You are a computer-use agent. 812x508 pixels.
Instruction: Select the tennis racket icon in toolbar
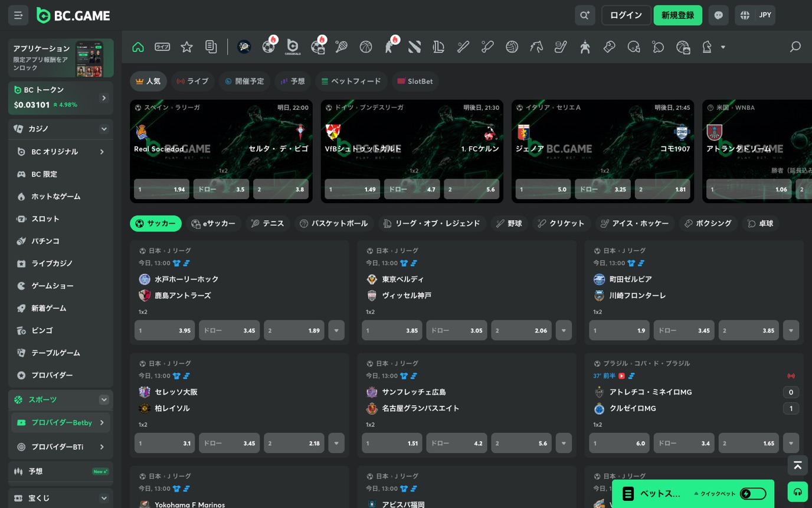click(342, 47)
